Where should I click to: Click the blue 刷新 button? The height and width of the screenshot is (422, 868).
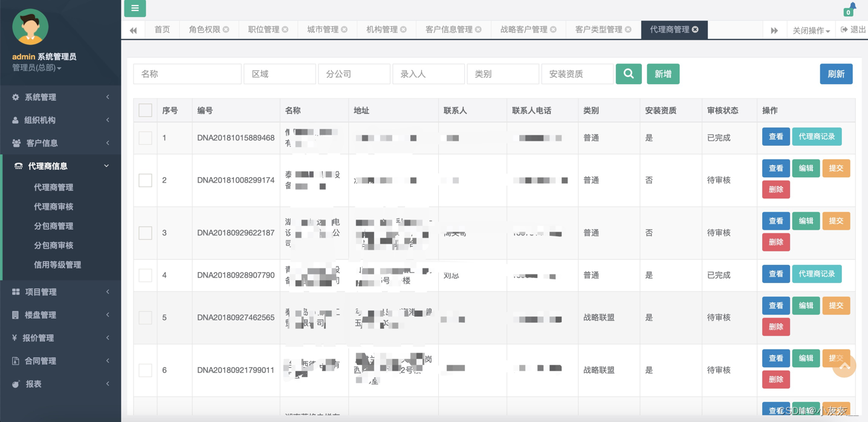(x=836, y=74)
